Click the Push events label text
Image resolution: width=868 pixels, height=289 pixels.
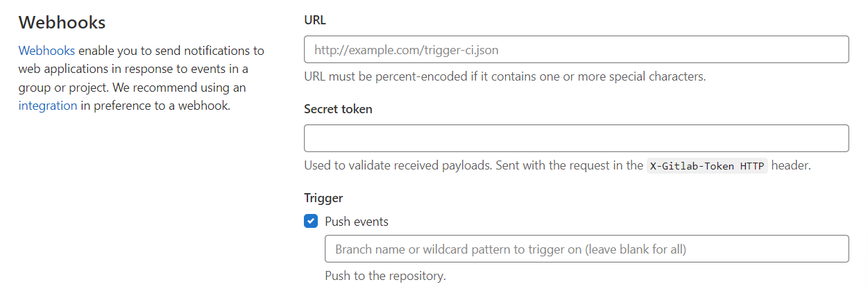tap(357, 222)
